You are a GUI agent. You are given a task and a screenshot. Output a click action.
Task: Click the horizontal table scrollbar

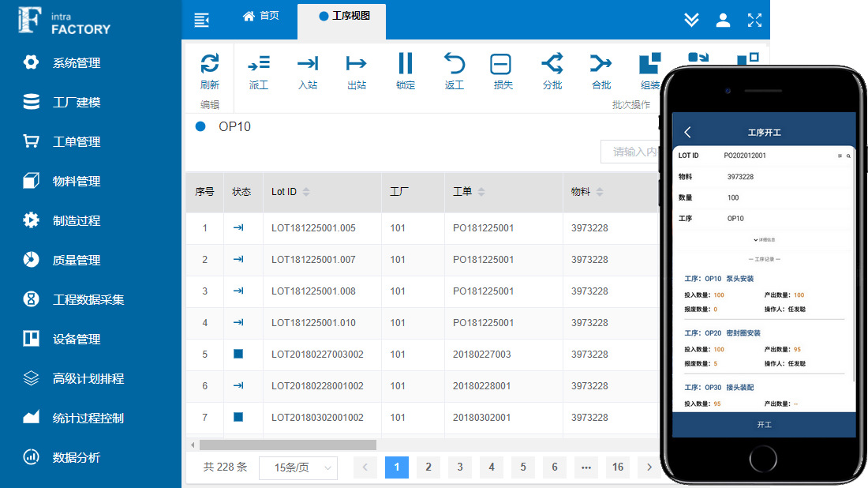pyautogui.click(x=288, y=445)
